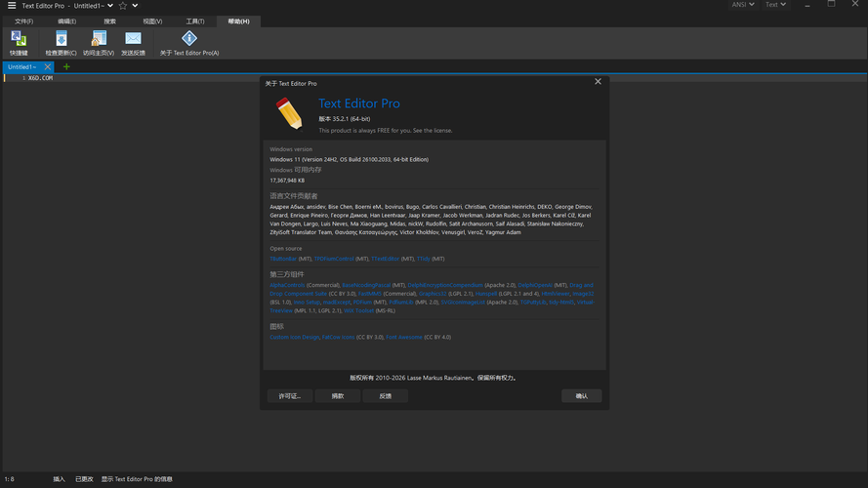The height and width of the screenshot is (488, 868).
Task: Expand the Text highlighter dropdown
Action: (776, 5)
